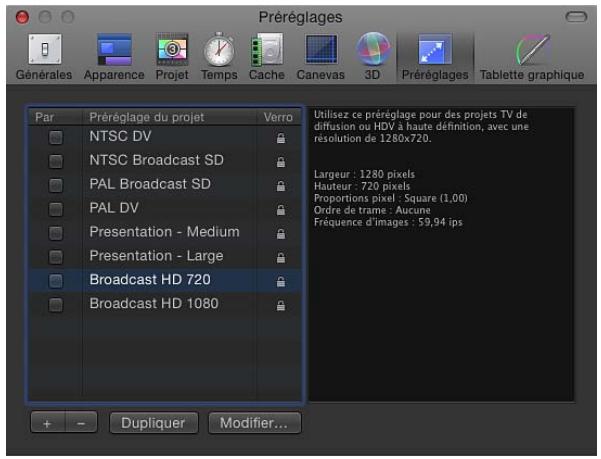Open the 3D sphere preferences icon
Viewport: 601px width, 459px height.
pos(373,49)
